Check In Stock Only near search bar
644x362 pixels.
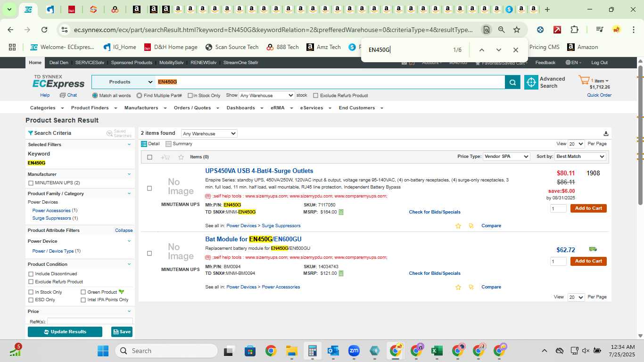[190, 96]
